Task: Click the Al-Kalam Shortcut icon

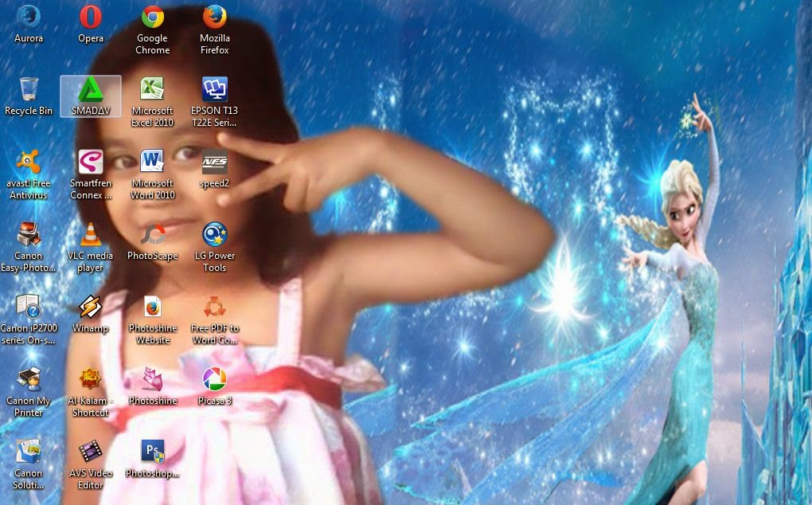Action: [91, 379]
